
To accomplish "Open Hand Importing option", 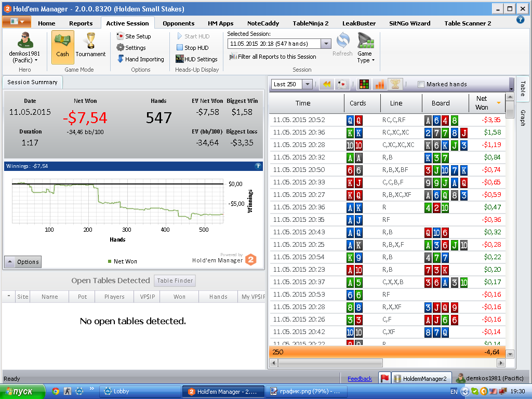I will [141, 59].
